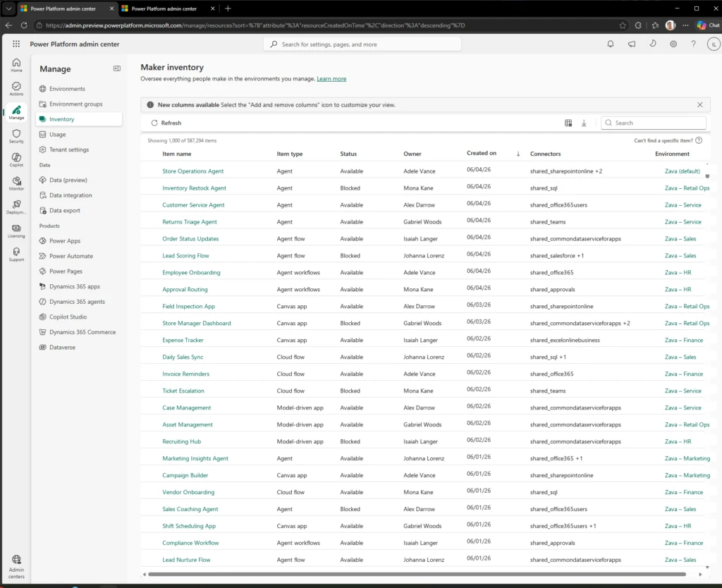
Task: Open Dynamics 365 Commerce item
Action: click(82, 332)
